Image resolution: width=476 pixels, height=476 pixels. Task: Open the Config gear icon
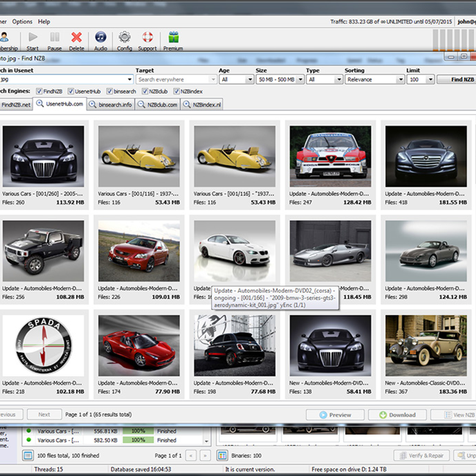point(124,37)
